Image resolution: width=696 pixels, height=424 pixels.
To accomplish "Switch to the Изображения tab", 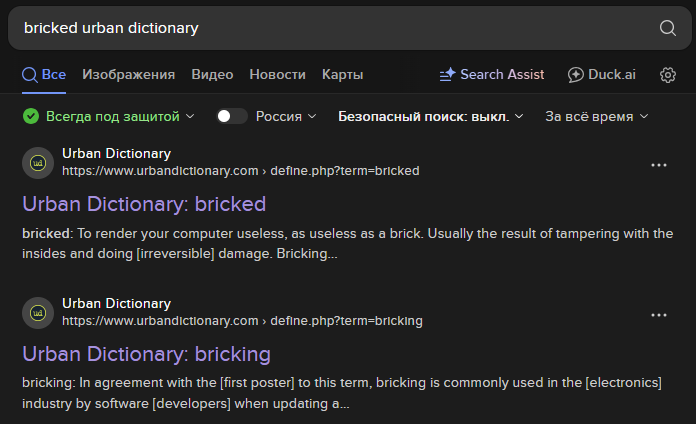I will pos(128,75).
